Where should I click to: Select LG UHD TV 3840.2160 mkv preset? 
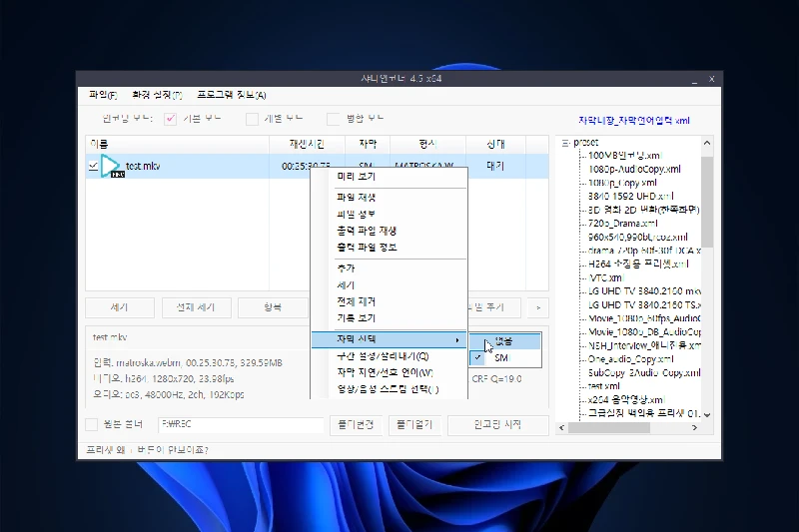pyautogui.click(x=644, y=291)
